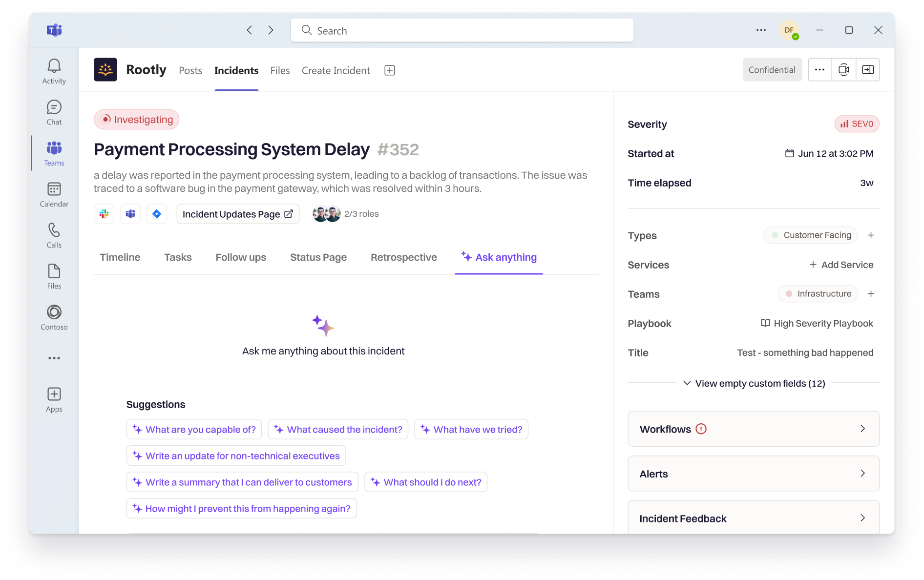Start a meeting with the video icon

coord(844,70)
